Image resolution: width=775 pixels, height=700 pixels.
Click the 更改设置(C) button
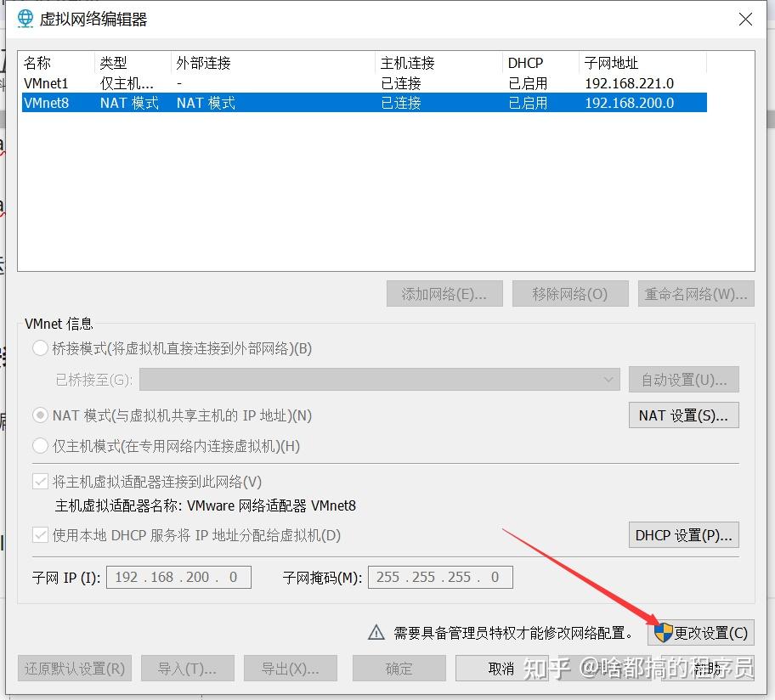pos(701,633)
